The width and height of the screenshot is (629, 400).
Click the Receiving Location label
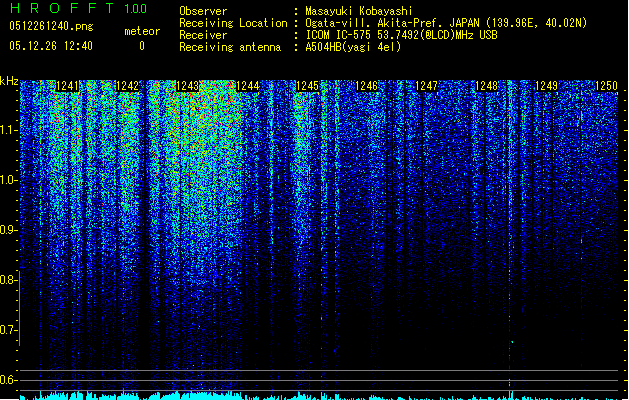[x=233, y=23]
